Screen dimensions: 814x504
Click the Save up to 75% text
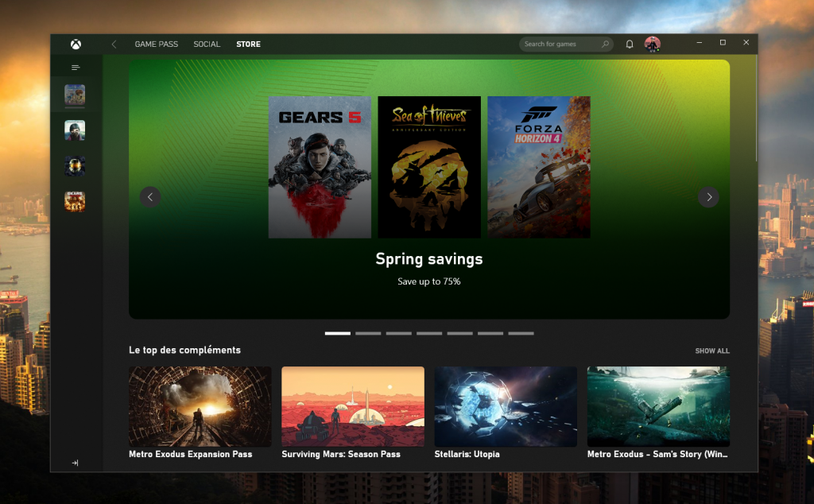click(x=429, y=281)
